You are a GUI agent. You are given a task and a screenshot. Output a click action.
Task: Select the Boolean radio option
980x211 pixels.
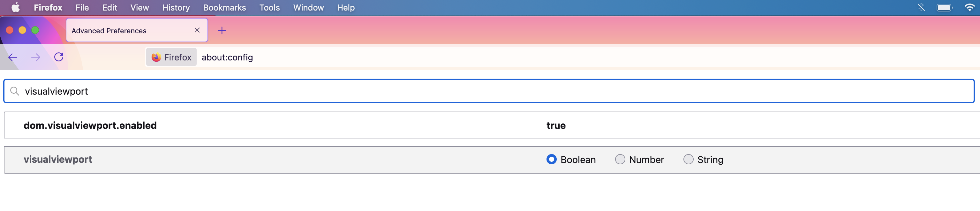click(x=551, y=159)
